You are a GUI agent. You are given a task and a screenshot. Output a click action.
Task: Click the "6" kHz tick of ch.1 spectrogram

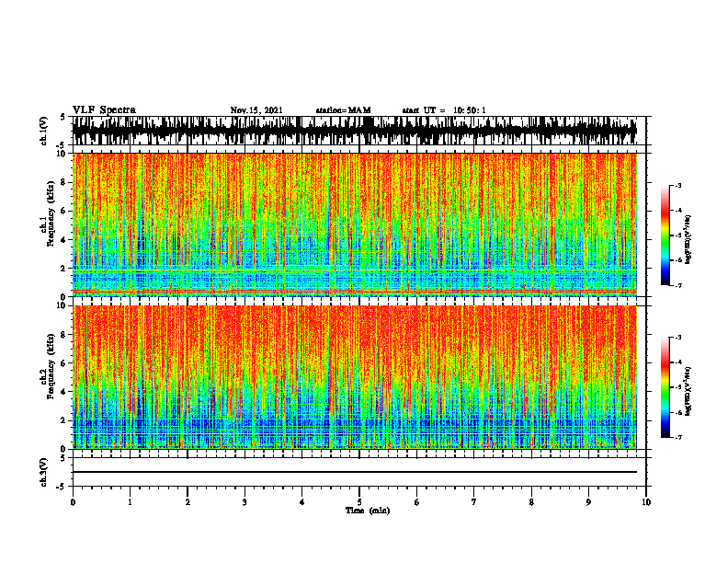[x=64, y=211]
